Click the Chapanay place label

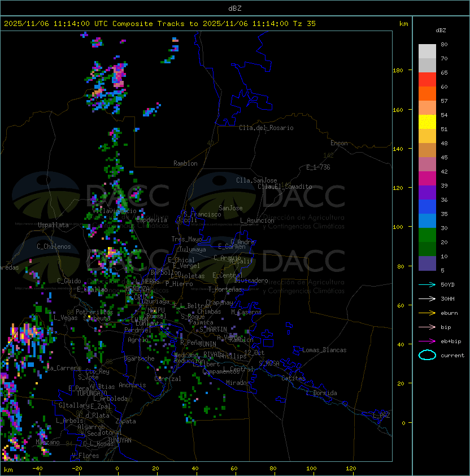[219, 302]
